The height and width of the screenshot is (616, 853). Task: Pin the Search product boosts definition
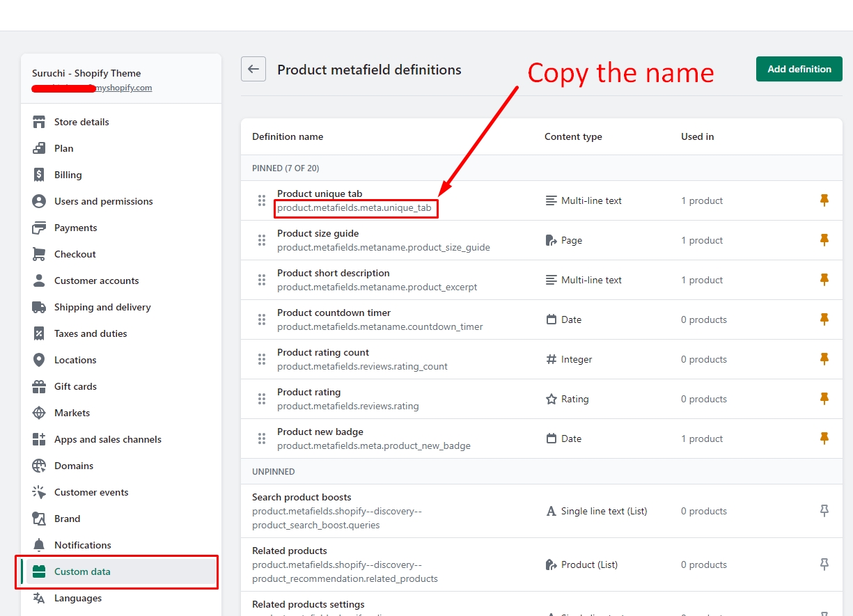(824, 511)
